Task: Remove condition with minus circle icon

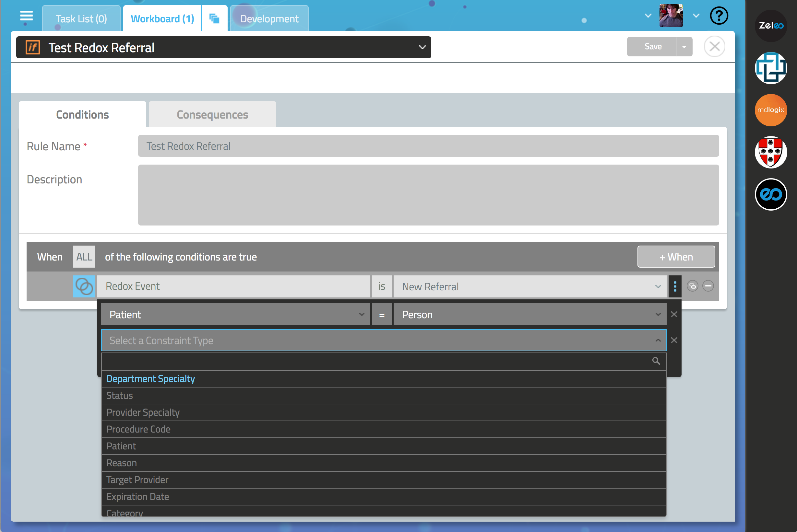Action: [x=708, y=286]
